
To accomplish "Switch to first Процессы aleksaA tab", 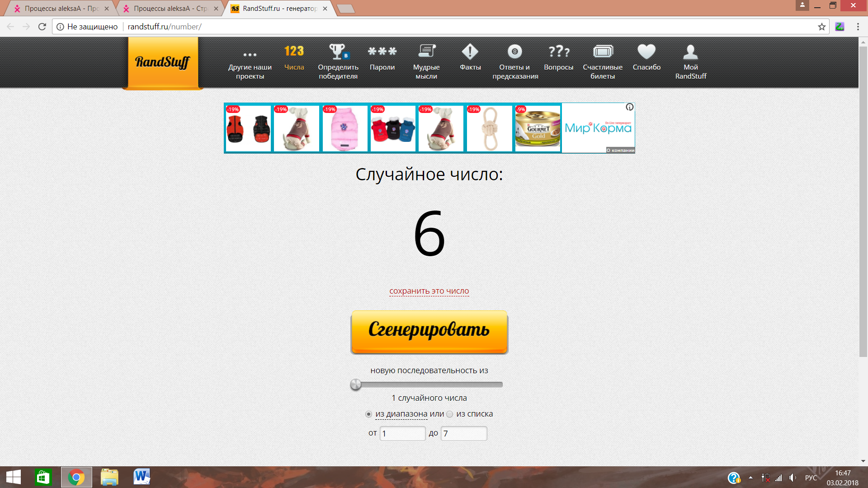I will tap(61, 9).
